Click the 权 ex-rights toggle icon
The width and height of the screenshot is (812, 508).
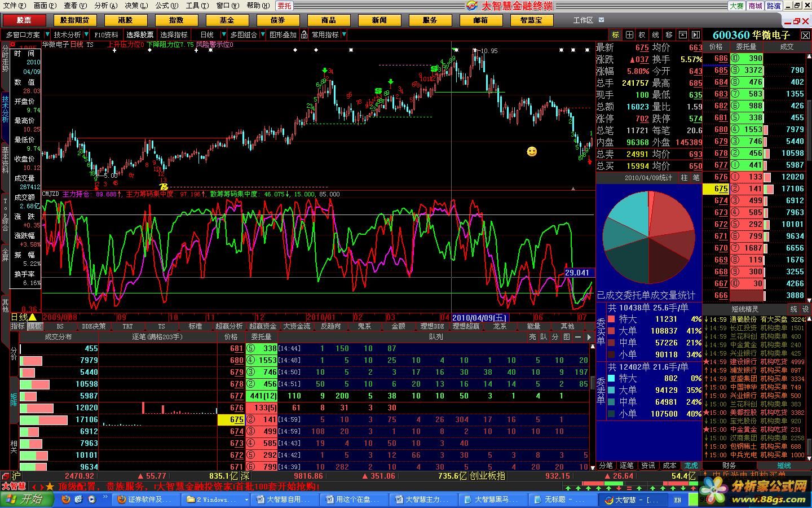click(642, 35)
